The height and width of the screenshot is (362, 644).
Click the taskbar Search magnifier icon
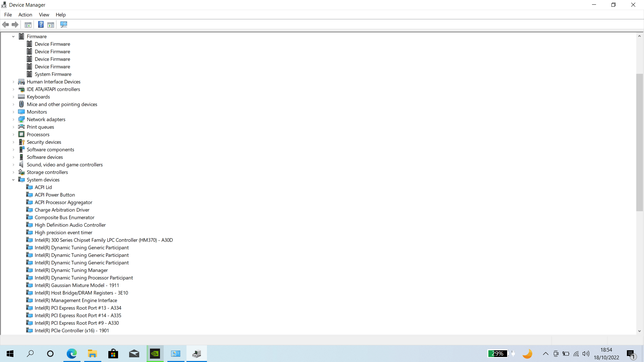pos(30,354)
